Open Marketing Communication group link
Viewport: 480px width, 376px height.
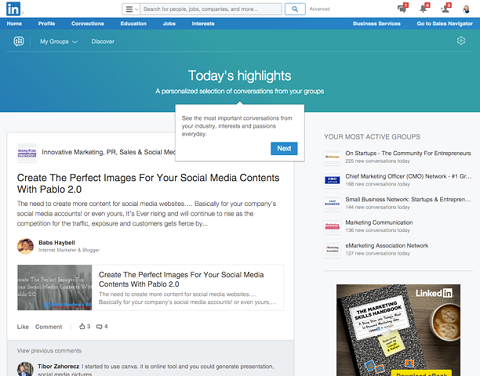click(x=379, y=222)
